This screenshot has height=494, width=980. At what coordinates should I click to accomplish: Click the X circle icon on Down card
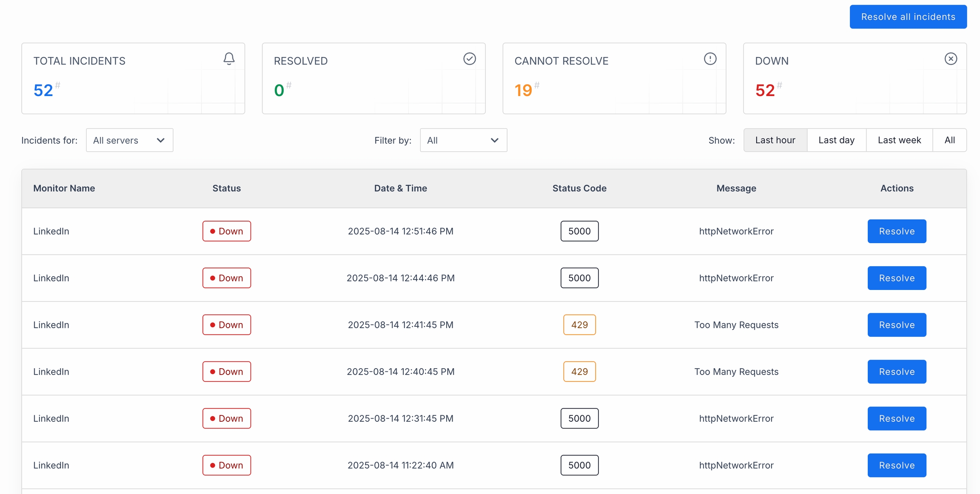click(x=951, y=59)
